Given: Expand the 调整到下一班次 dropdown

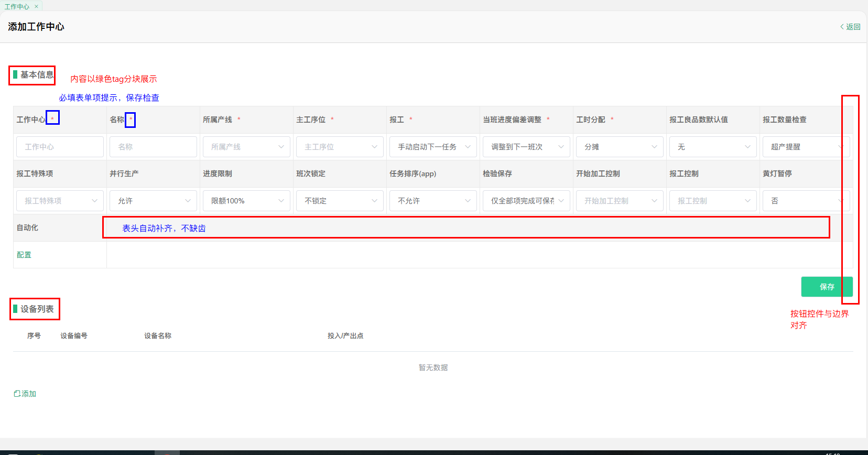Looking at the screenshot, I should pos(526,147).
